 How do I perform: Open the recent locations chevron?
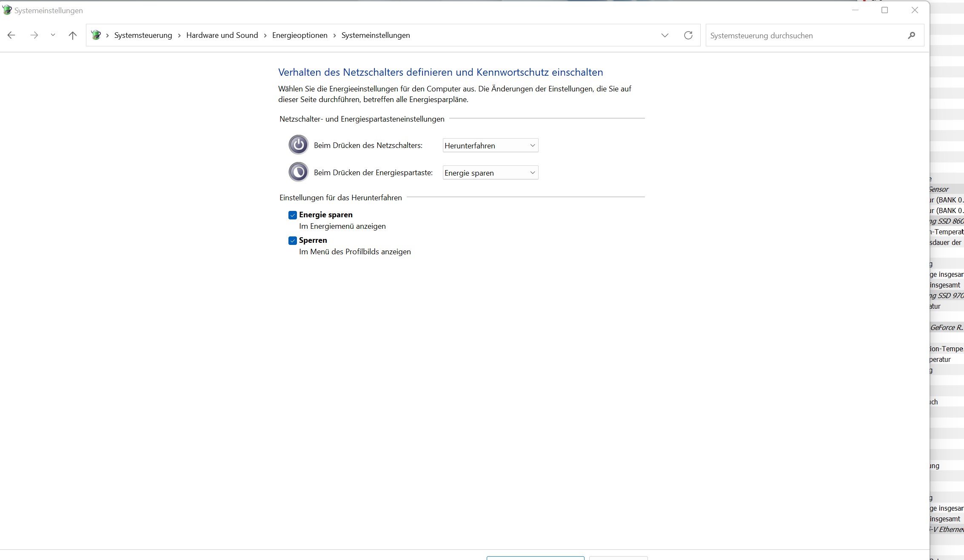coord(53,35)
